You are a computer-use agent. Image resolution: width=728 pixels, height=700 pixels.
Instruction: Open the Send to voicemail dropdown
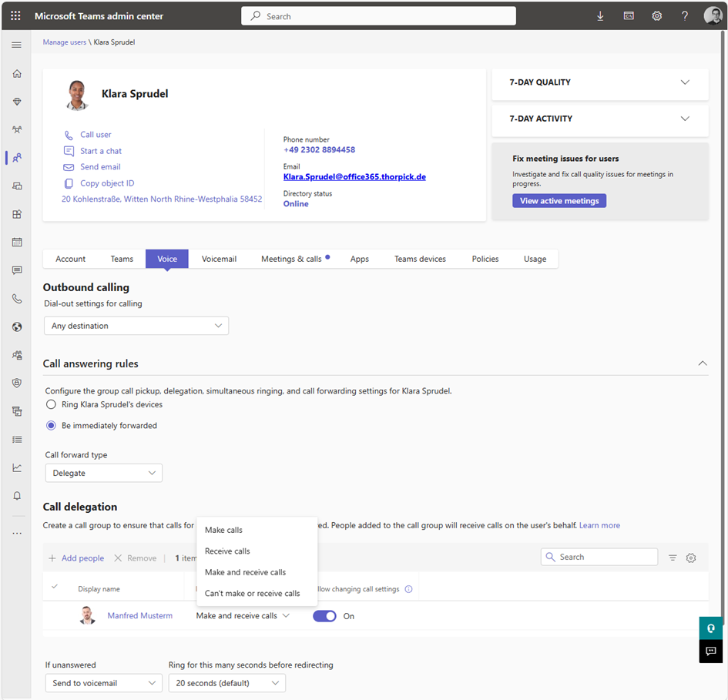click(104, 683)
